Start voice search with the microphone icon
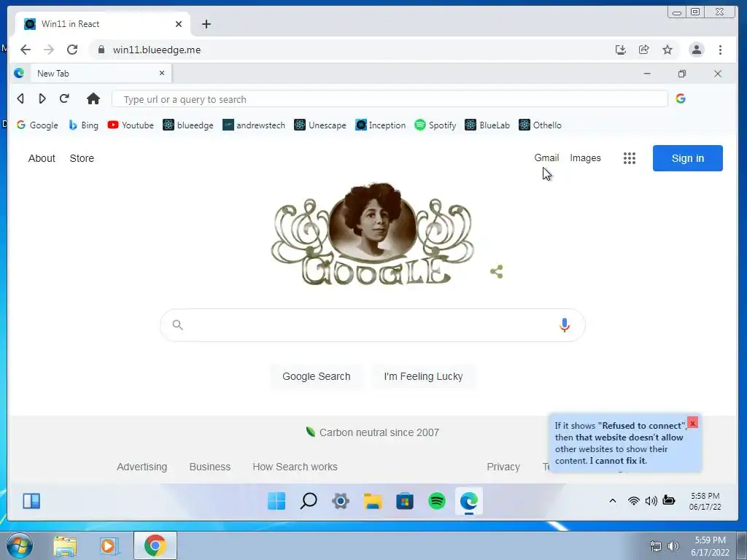The width and height of the screenshot is (747, 560). click(565, 324)
